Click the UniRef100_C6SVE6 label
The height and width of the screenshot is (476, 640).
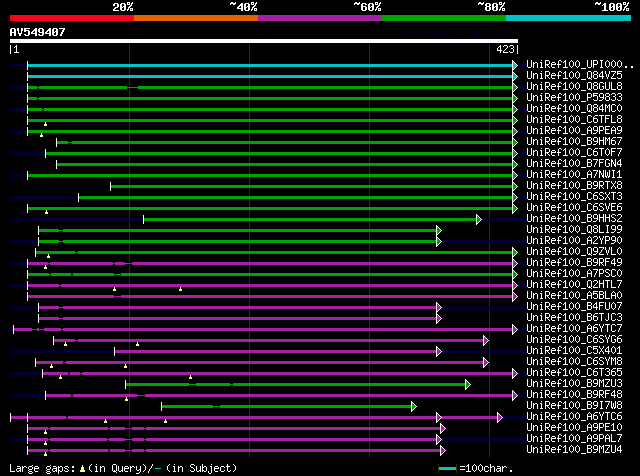click(x=574, y=208)
